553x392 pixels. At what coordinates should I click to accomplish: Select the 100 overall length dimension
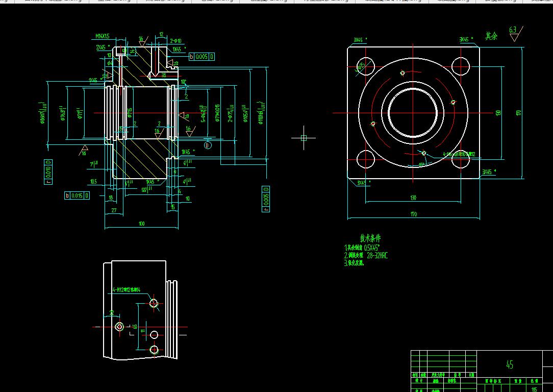pos(141,224)
